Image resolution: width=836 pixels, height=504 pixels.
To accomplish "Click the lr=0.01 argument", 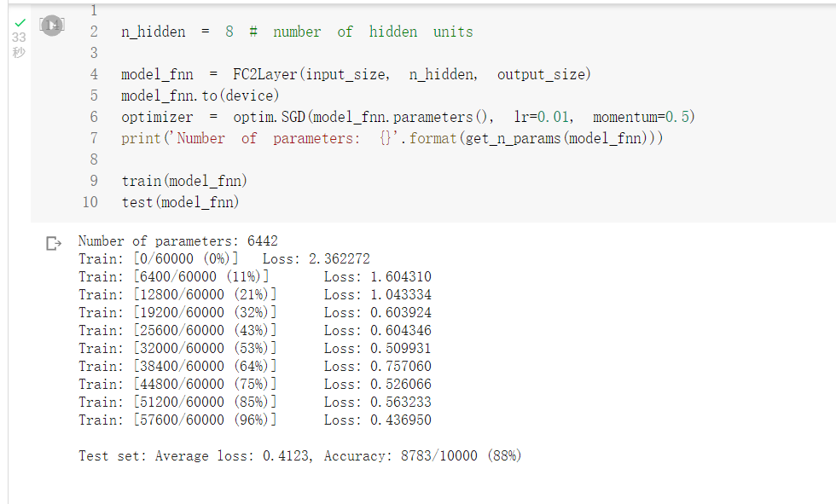I will (543, 117).
